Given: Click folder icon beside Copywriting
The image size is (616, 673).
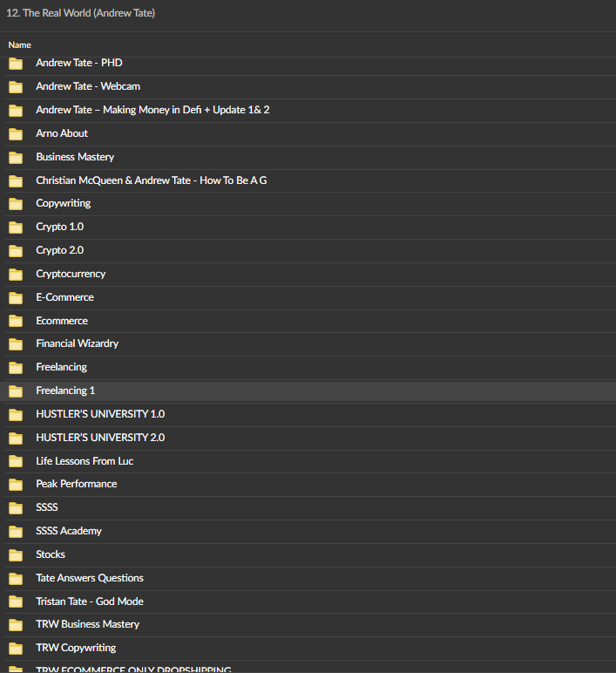Looking at the screenshot, I should [16, 204].
